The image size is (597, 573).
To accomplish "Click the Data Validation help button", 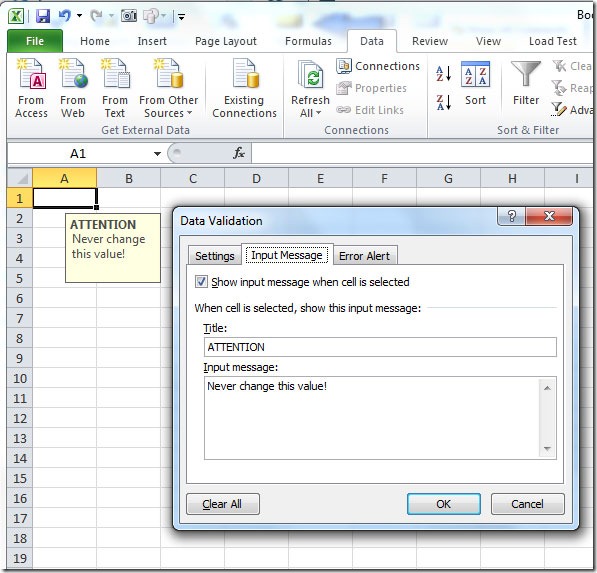I will pos(511,216).
